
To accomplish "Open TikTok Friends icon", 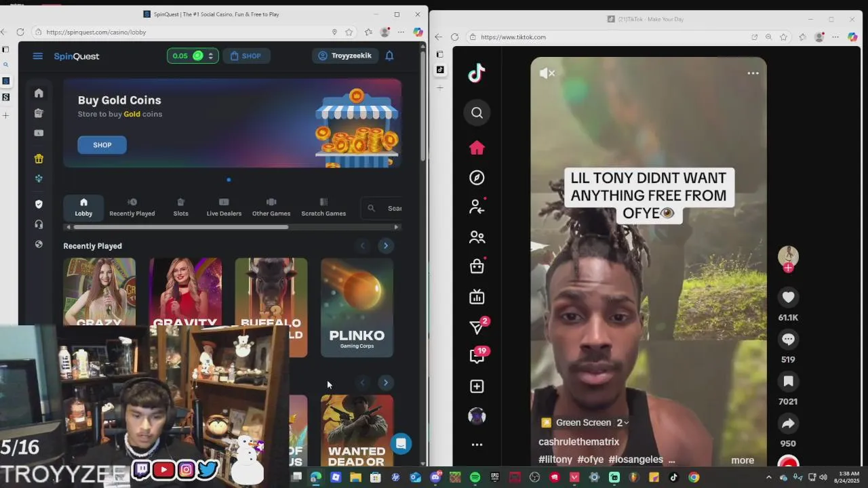I will click(477, 237).
